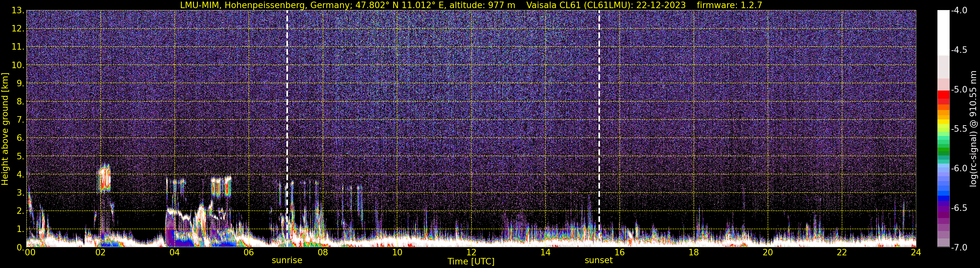Screen dimensions: 980x268
Task: Click the time axis tick label 04
Action: pos(174,252)
